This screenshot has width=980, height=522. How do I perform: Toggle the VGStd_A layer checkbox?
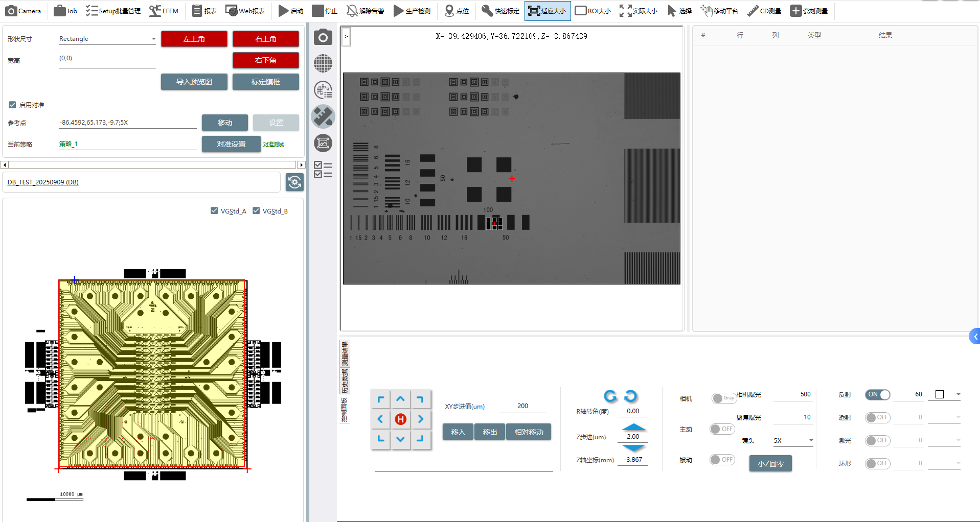214,211
